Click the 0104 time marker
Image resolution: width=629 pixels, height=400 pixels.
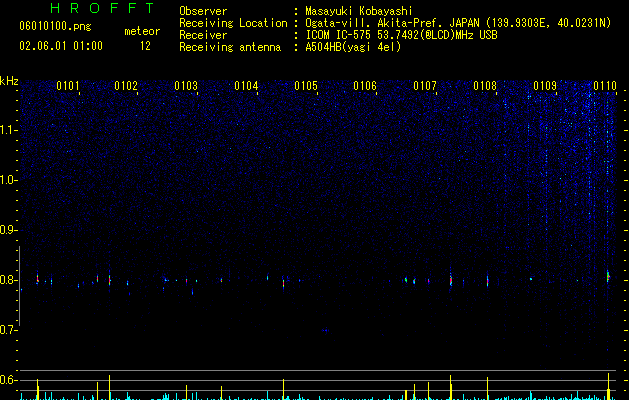tap(246, 86)
